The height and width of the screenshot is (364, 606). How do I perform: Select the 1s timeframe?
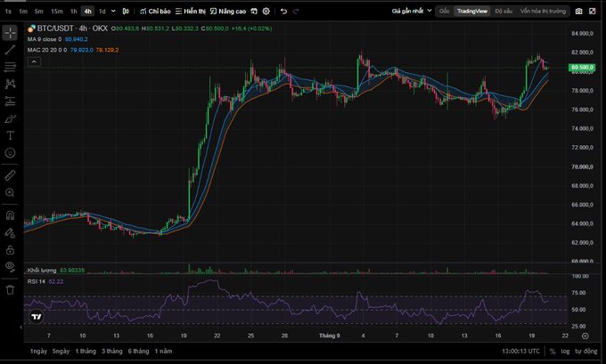click(8, 12)
